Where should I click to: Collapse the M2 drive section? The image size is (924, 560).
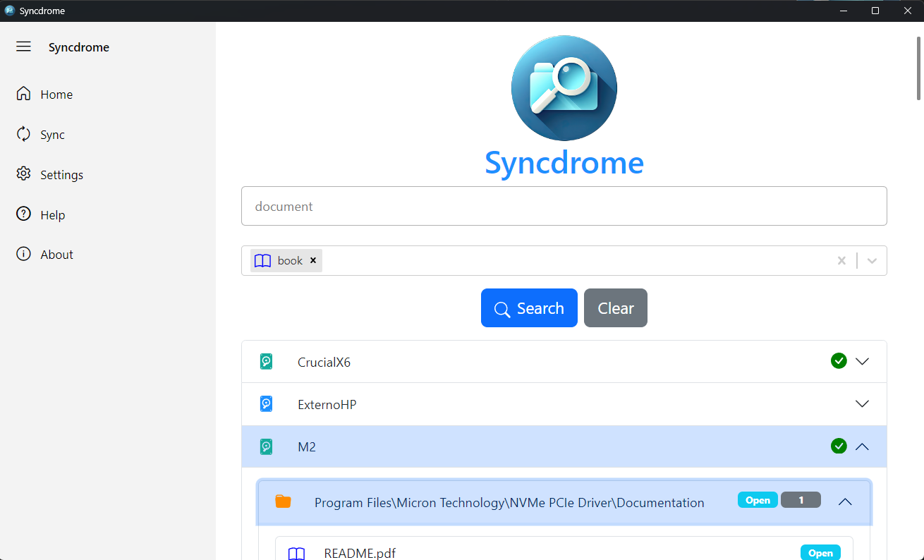862,446
